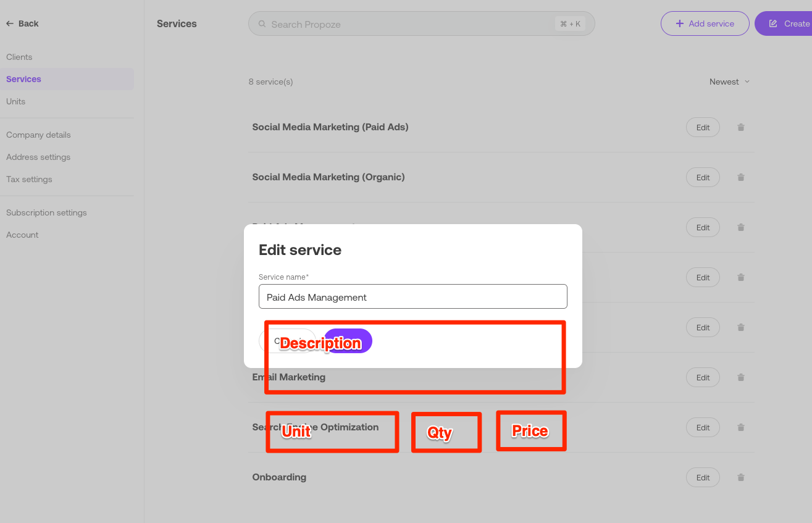
Task: Go back using the Back arrow
Action: click(x=22, y=23)
